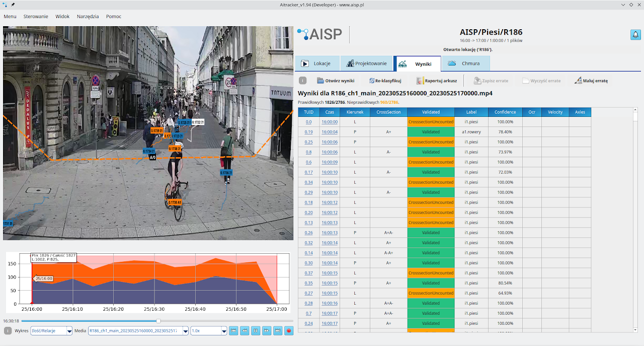Open the Media file dropdown
This screenshot has height=346, width=644.
coord(138,331)
